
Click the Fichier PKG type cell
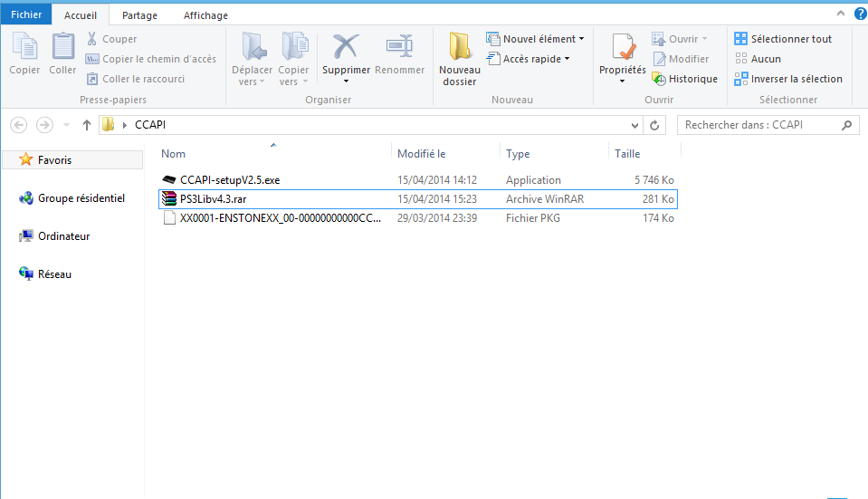click(x=532, y=218)
